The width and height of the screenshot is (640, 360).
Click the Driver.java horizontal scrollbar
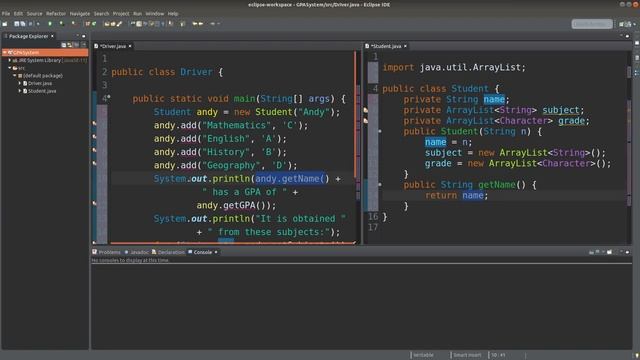pos(233,243)
